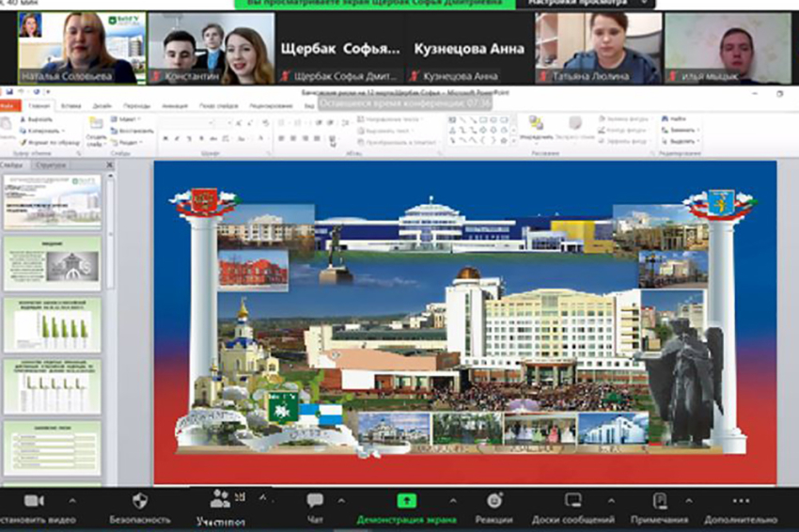Image resolution: width=799 pixels, height=532 pixels.
Task: Expand the share screen options arrow
Action: click(x=452, y=500)
